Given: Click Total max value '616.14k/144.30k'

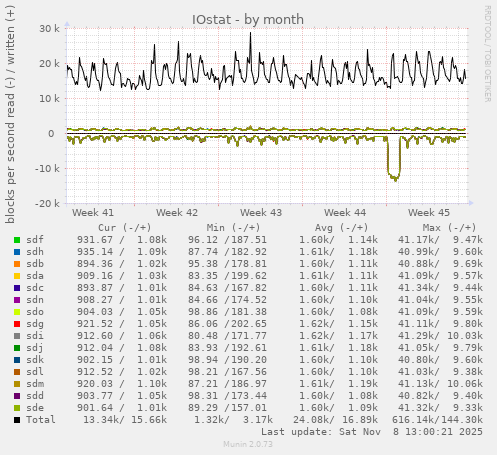Looking at the screenshot, I should coord(437,420).
